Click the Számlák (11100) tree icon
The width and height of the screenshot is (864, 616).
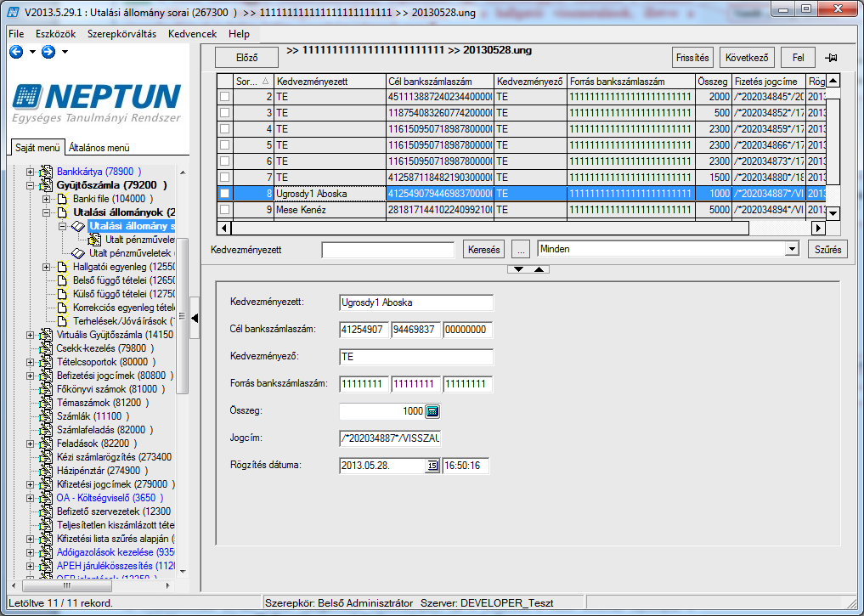coord(46,416)
